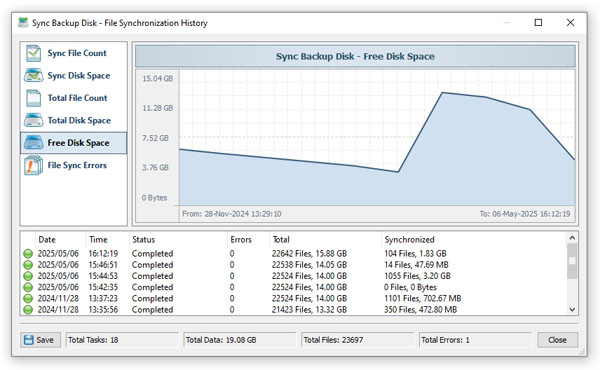Click the Sync File Count checkmark icon
This screenshot has width=600, height=370.
click(x=34, y=53)
